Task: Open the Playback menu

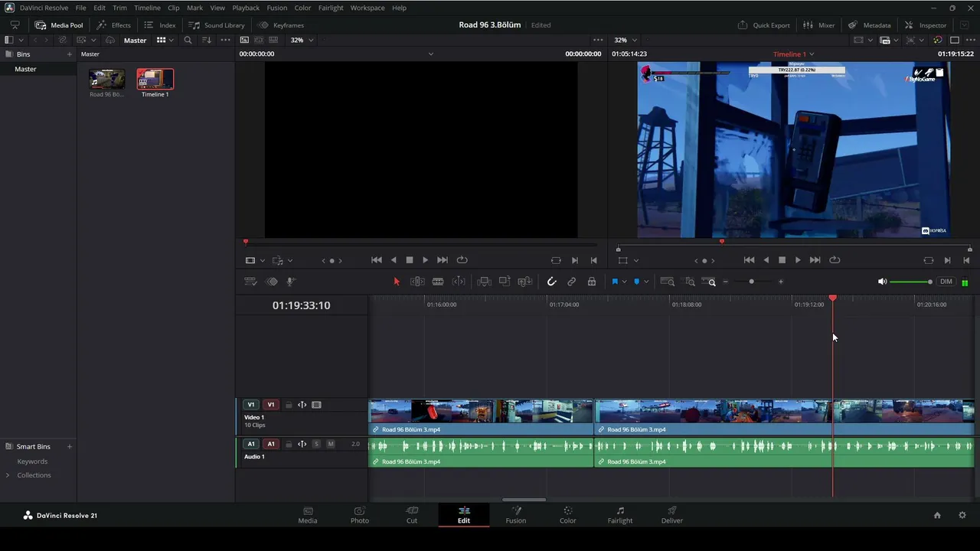Action: pos(246,8)
